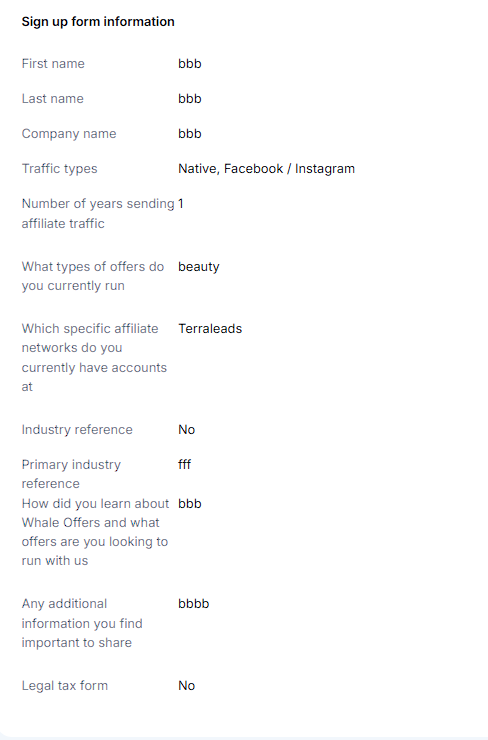Select the Industry reference value No

(x=186, y=429)
